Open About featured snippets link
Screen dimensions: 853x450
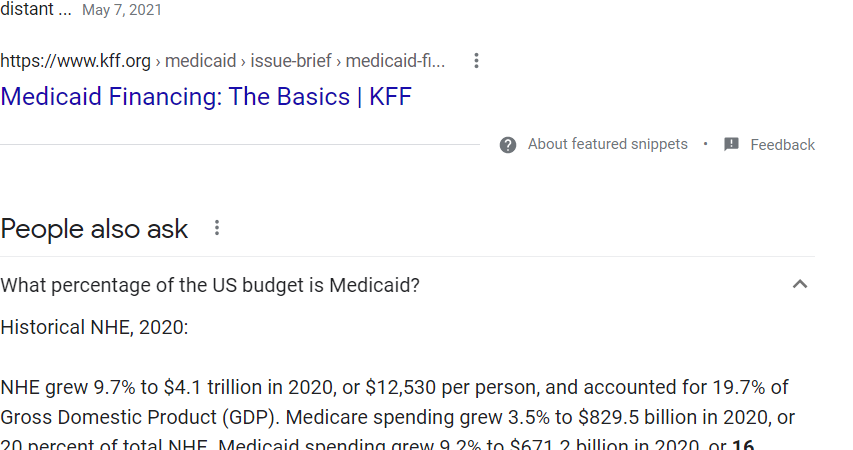coord(607,144)
